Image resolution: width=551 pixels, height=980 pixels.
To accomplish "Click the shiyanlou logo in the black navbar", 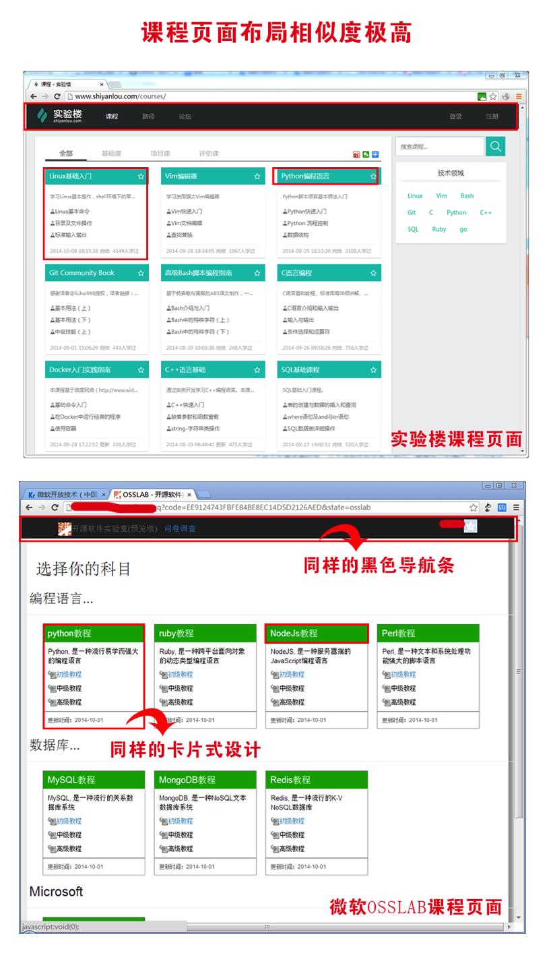I will click(59, 116).
